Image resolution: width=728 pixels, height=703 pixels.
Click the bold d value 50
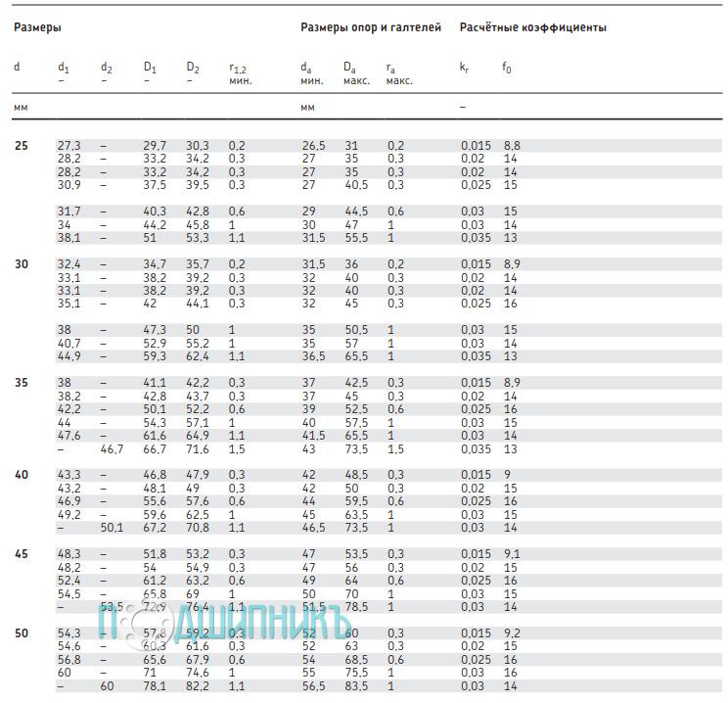pos(22,633)
